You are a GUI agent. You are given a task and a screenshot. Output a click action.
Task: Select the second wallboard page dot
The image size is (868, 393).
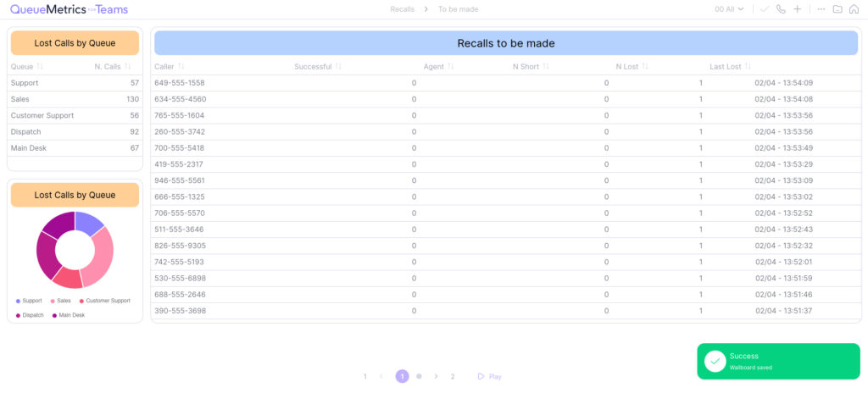(419, 376)
